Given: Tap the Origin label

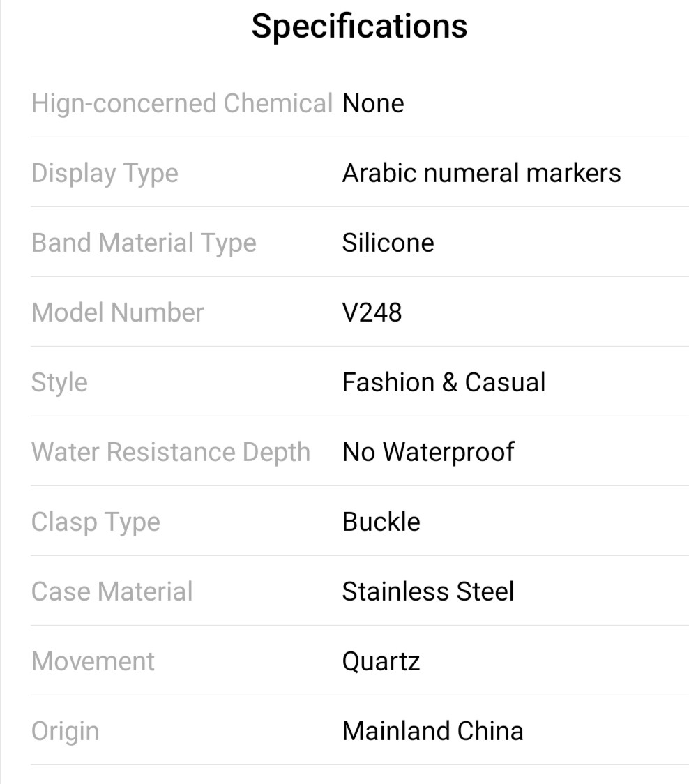Looking at the screenshot, I should (65, 732).
